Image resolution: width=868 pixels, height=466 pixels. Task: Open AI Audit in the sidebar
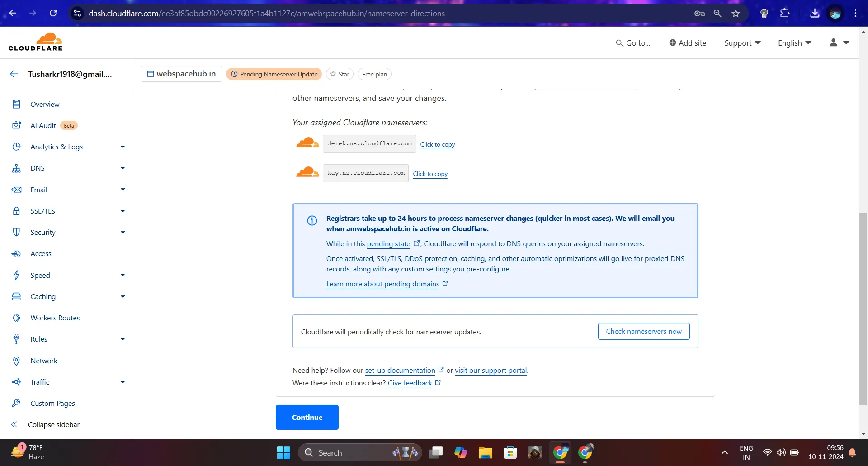pos(43,125)
